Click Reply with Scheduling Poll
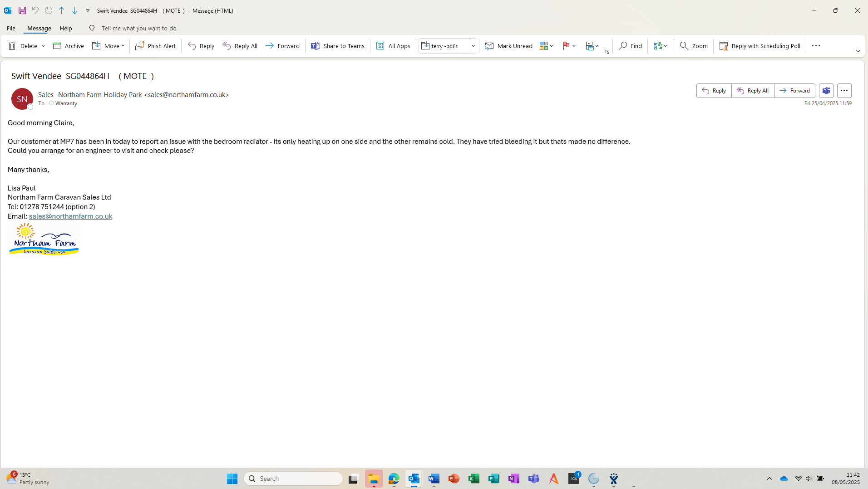868x489 pixels. (x=760, y=46)
